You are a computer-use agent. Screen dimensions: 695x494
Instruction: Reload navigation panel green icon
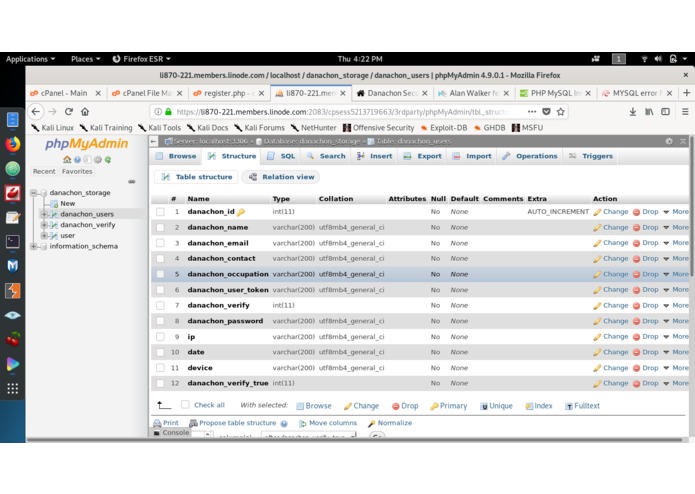tap(108, 159)
